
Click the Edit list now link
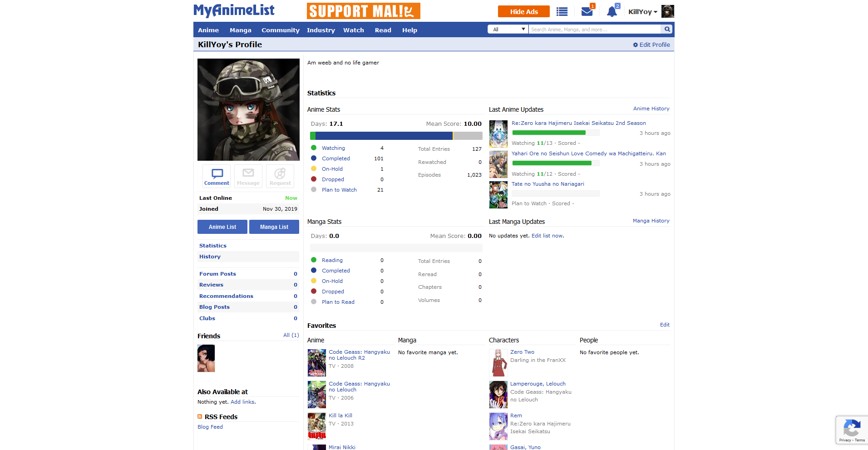pos(547,236)
